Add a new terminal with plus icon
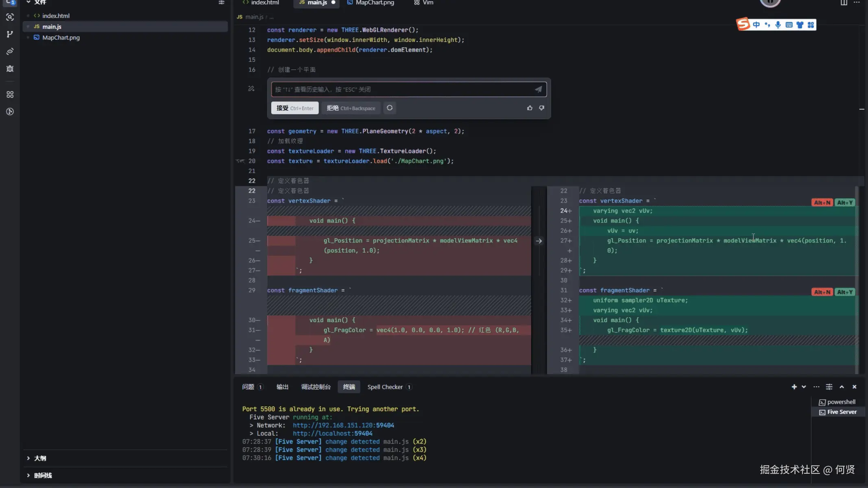The width and height of the screenshot is (868, 488). [794, 387]
